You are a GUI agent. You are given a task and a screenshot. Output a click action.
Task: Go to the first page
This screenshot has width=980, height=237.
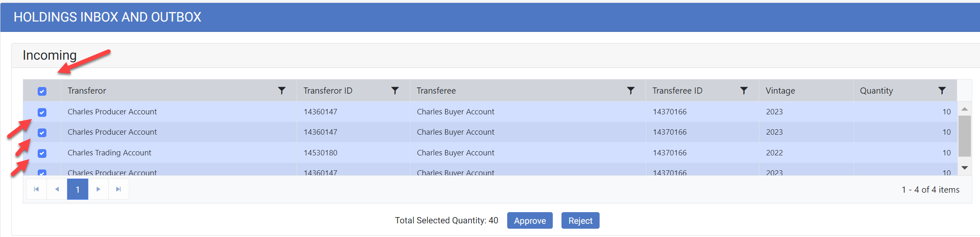coord(36,189)
